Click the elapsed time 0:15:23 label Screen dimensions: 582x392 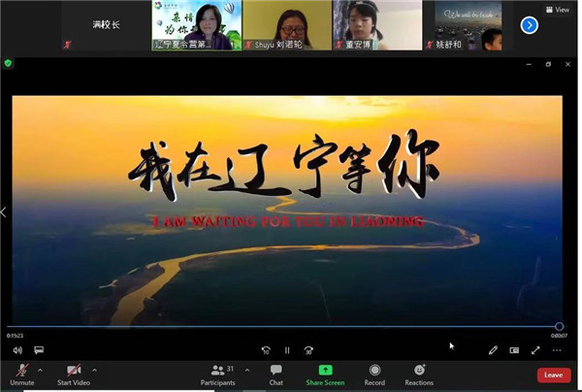15,336
